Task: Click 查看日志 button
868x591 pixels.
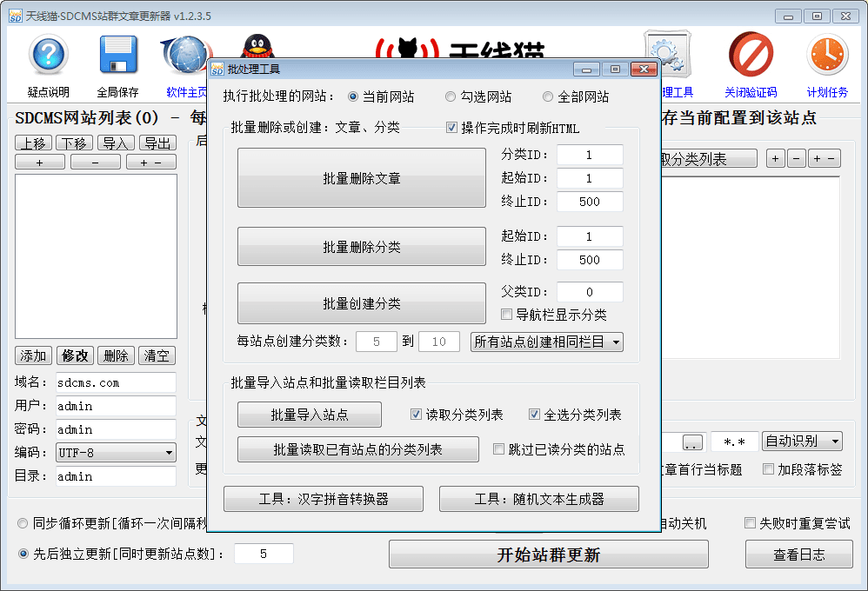Action: click(x=798, y=554)
